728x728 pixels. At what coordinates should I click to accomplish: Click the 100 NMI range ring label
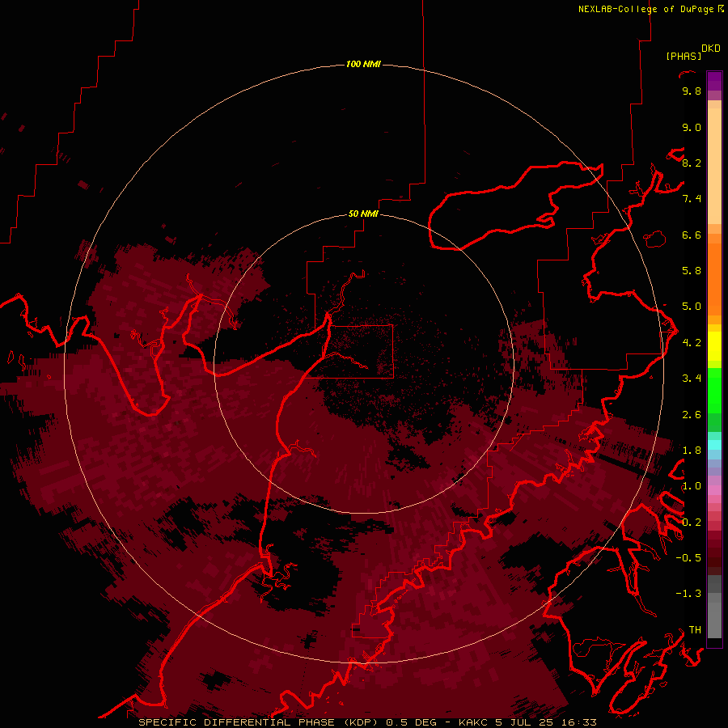[363, 64]
